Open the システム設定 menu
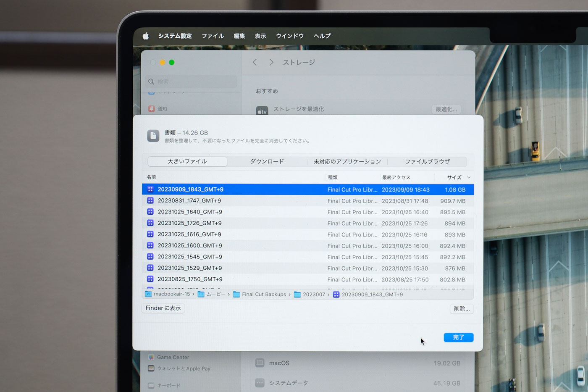588x392 pixels. (x=175, y=36)
